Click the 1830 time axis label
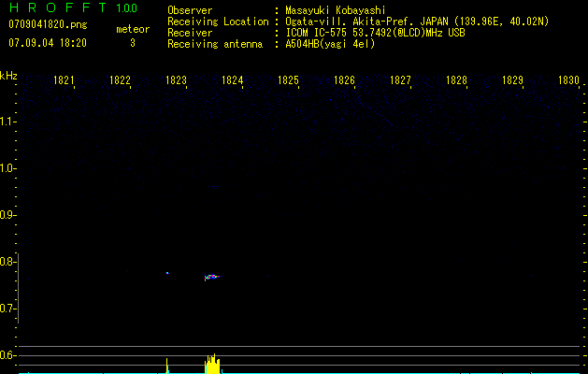 click(x=568, y=80)
